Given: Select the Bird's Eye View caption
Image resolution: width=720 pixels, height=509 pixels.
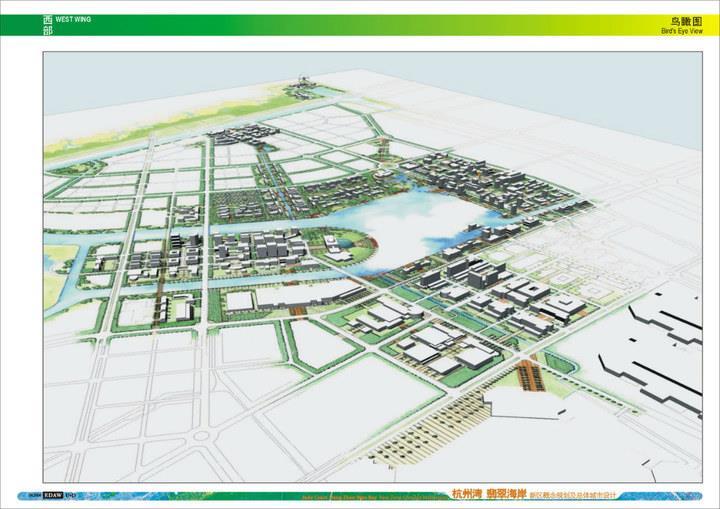Looking at the screenshot, I should point(684,32).
